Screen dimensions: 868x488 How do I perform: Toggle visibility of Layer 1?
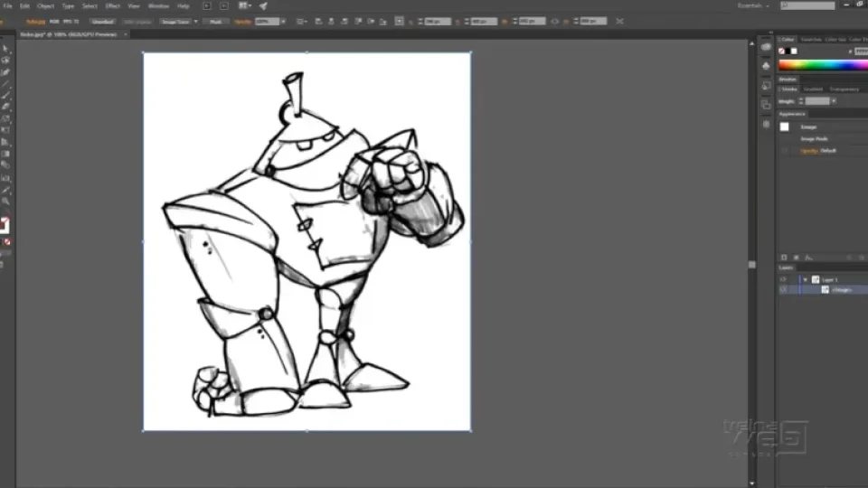pos(783,280)
